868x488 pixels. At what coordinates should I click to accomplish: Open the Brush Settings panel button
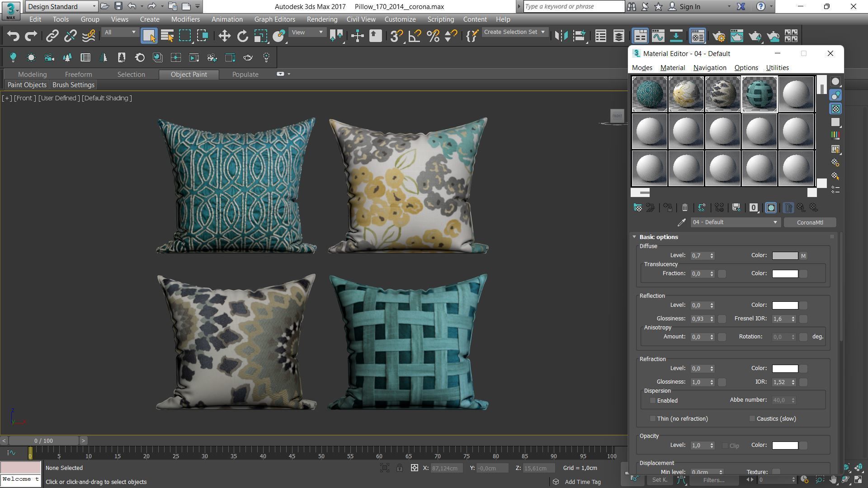(x=73, y=85)
